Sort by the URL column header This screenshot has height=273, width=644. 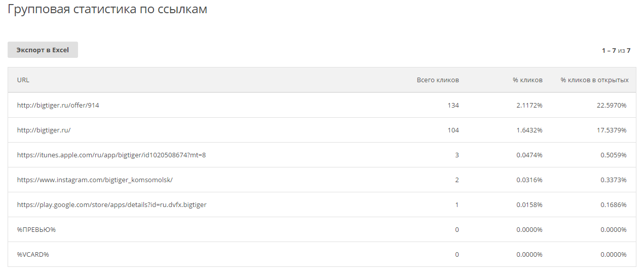click(23, 80)
